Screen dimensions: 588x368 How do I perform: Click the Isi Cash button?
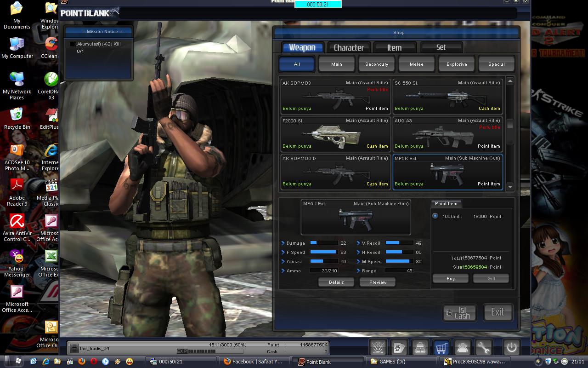(460, 313)
